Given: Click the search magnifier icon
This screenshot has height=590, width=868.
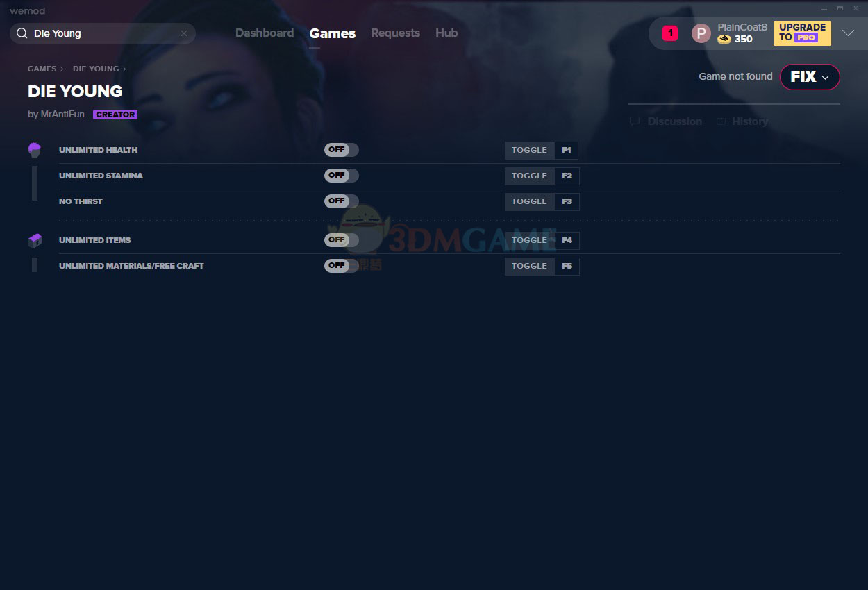Looking at the screenshot, I should (22, 33).
